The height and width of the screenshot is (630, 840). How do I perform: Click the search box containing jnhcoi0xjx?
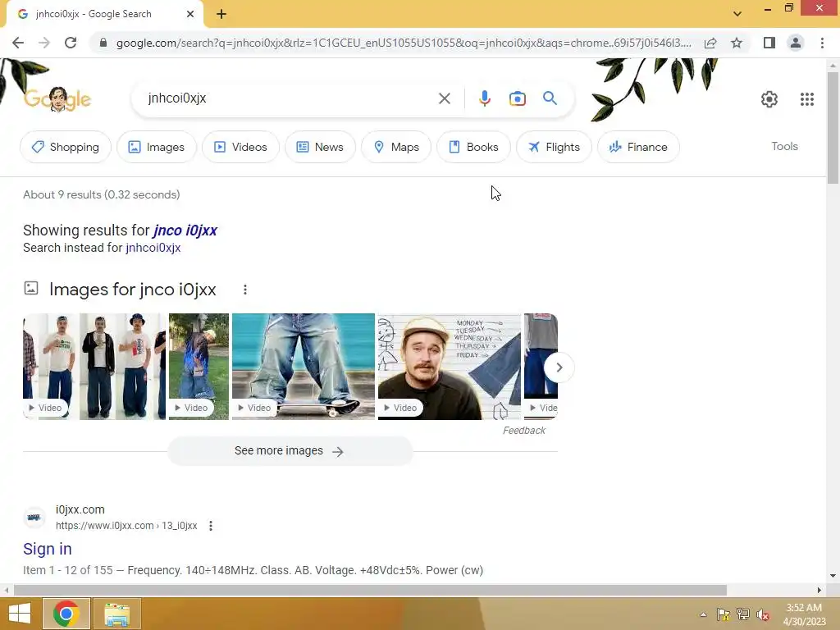coord(290,98)
